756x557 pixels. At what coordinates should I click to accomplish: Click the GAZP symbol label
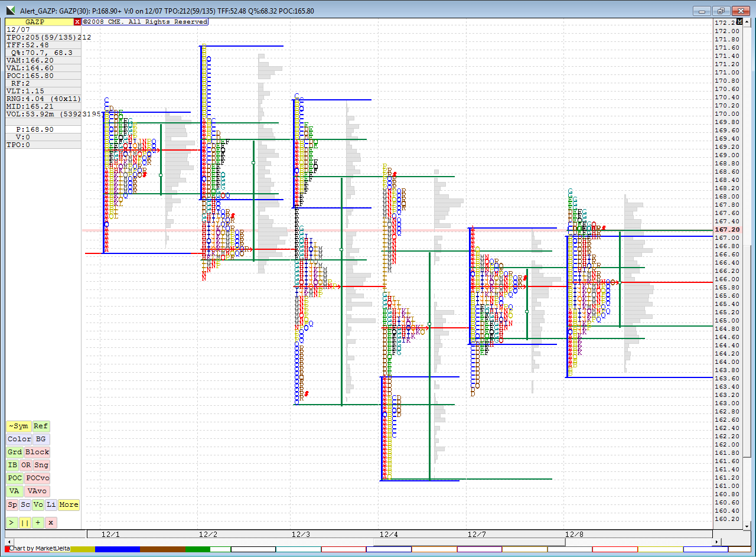39,22
